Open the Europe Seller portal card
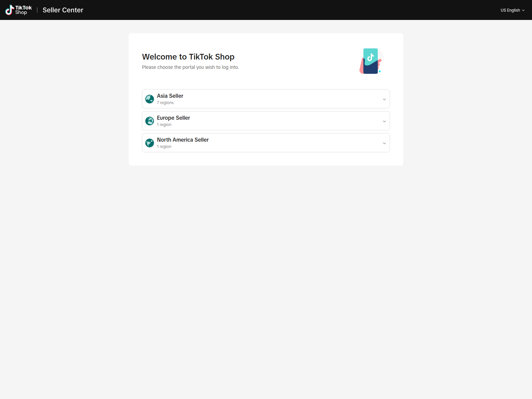Image resolution: width=532 pixels, height=399 pixels. 266,121
